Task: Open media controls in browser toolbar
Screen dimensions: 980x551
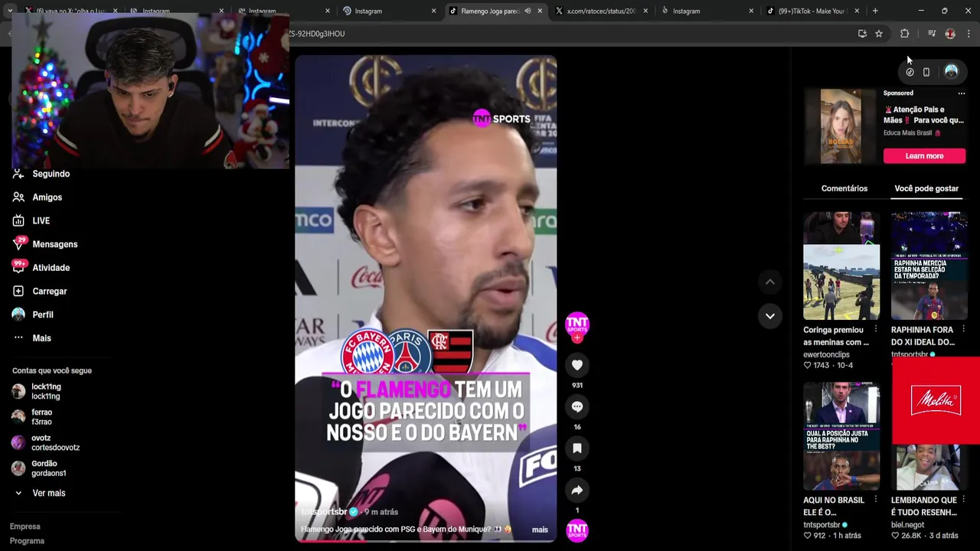Action: coord(932,34)
